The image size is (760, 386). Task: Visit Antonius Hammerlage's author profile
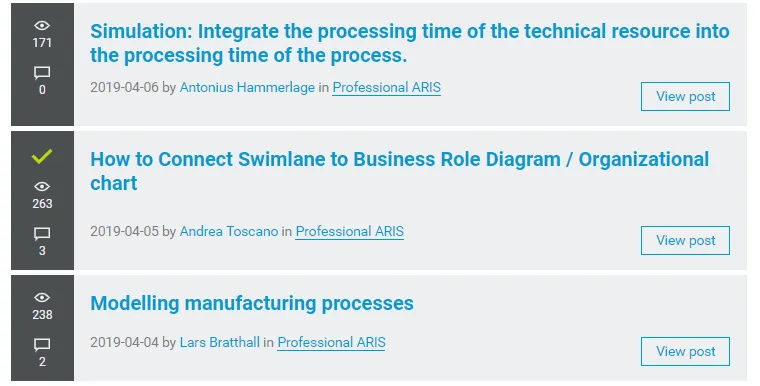pos(247,87)
